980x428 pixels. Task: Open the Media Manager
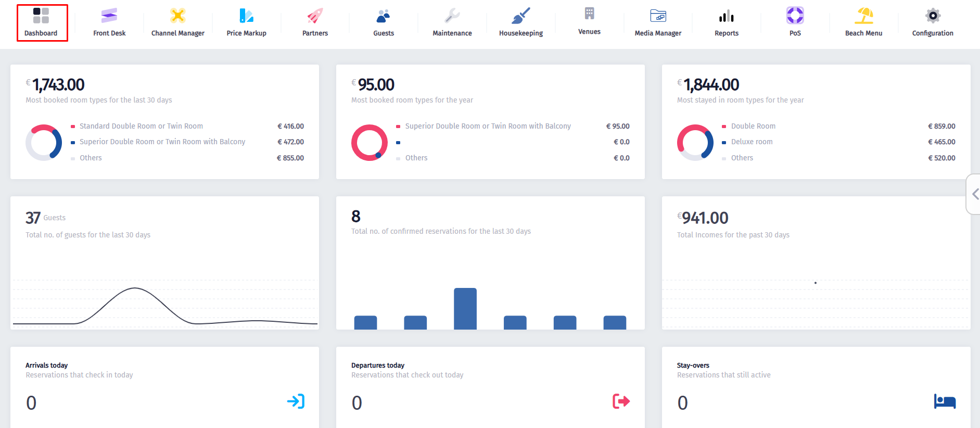(658, 22)
